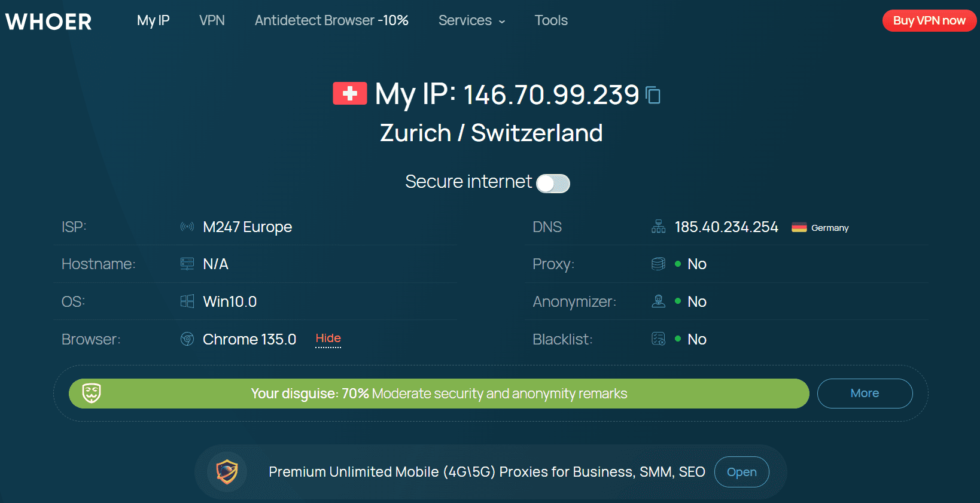Click the Proxy database icon
The height and width of the screenshot is (503, 980).
click(658, 264)
